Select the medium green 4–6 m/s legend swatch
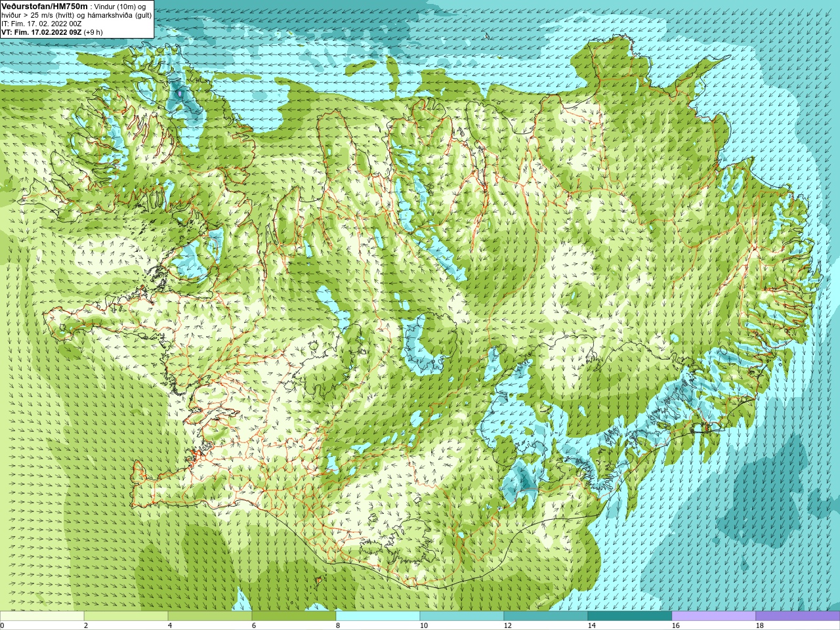 [x=210, y=616]
